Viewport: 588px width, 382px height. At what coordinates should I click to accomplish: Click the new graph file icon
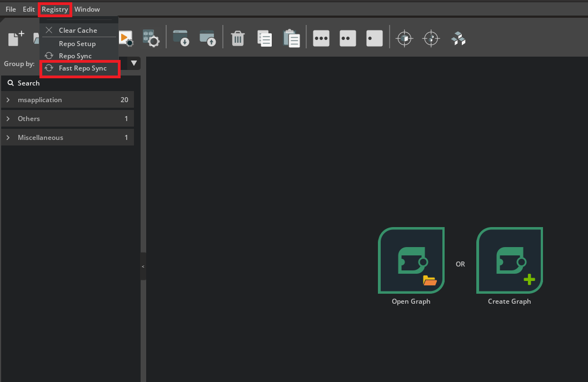[16, 38]
